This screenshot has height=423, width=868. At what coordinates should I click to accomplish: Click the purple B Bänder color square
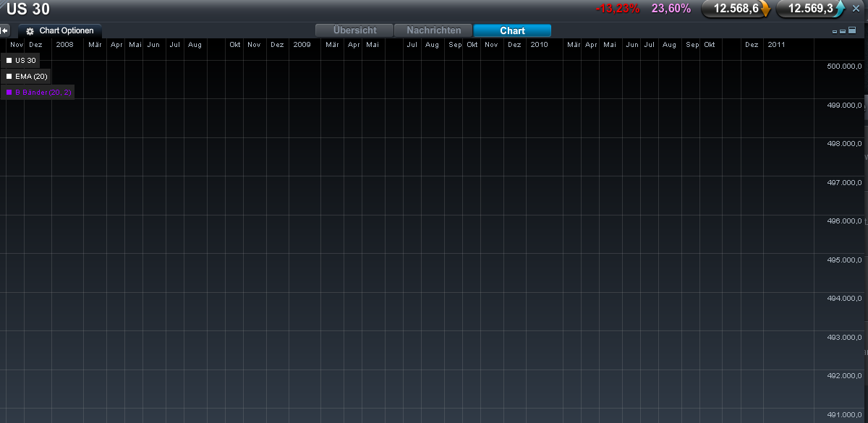pos(9,92)
